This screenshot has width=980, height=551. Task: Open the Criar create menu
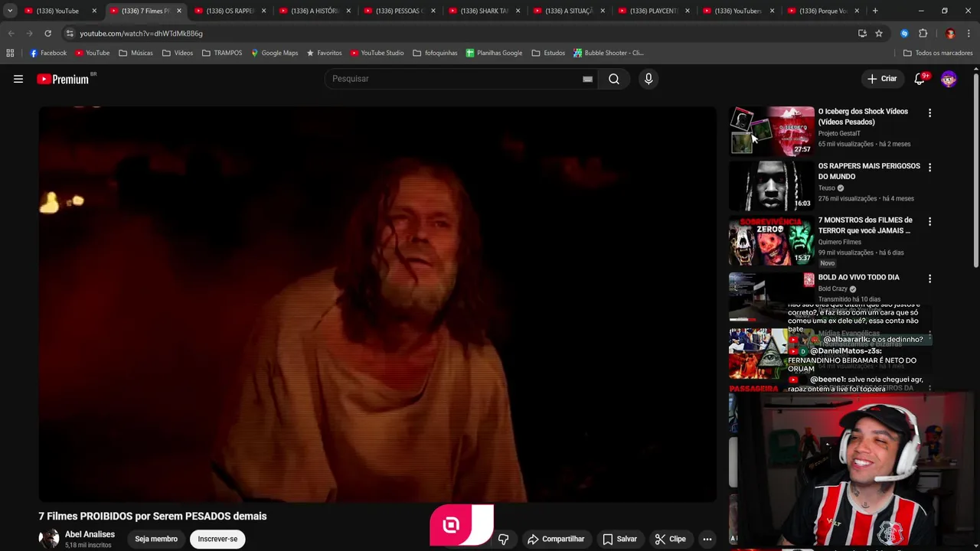pos(881,79)
